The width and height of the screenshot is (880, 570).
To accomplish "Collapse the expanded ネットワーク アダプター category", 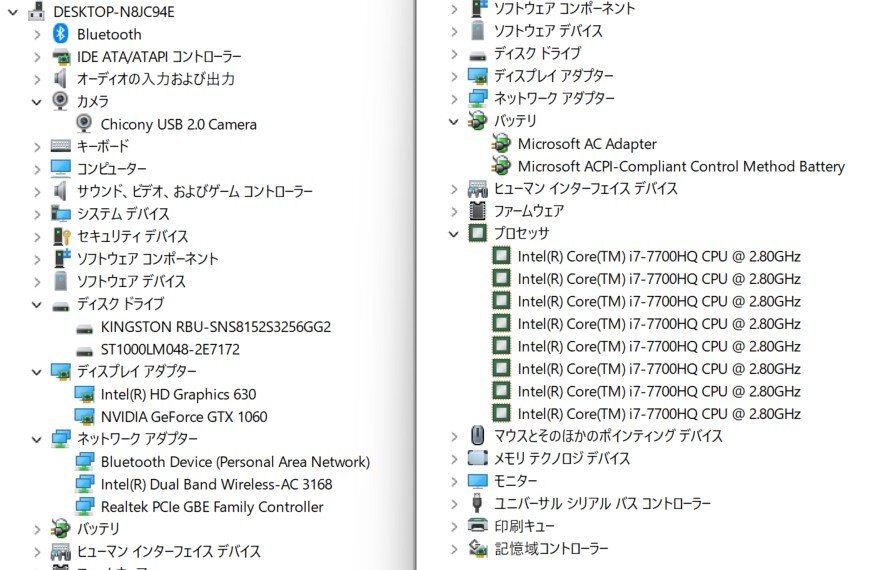I will 36,439.
